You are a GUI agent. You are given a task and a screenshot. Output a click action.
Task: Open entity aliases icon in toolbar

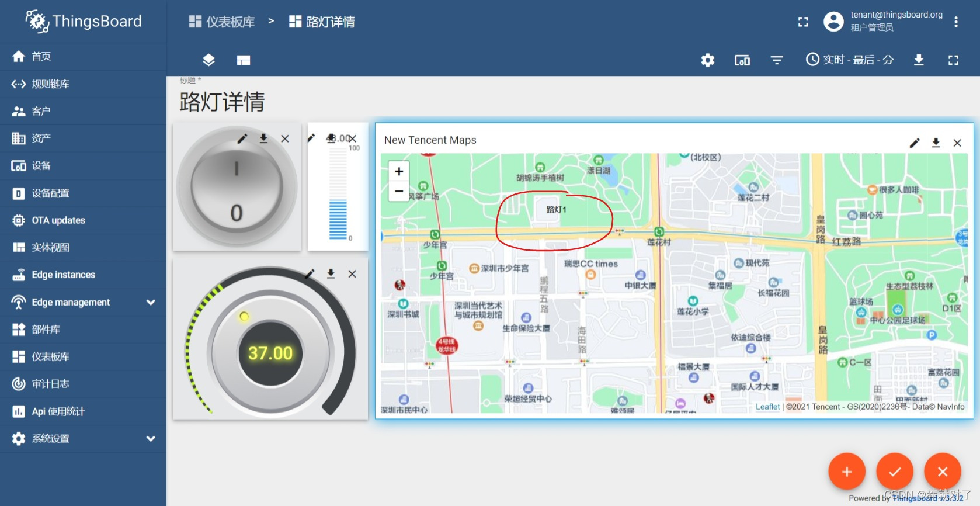pyautogui.click(x=742, y=60)
